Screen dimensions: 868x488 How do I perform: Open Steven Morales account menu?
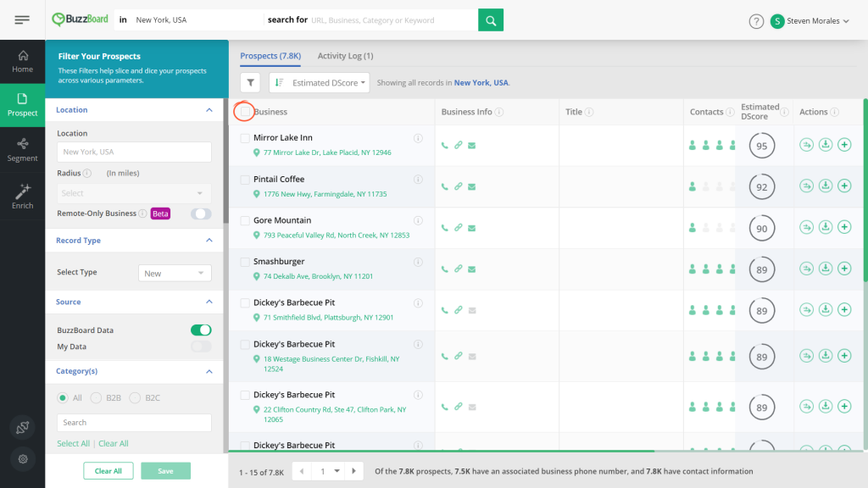[810, 21]
